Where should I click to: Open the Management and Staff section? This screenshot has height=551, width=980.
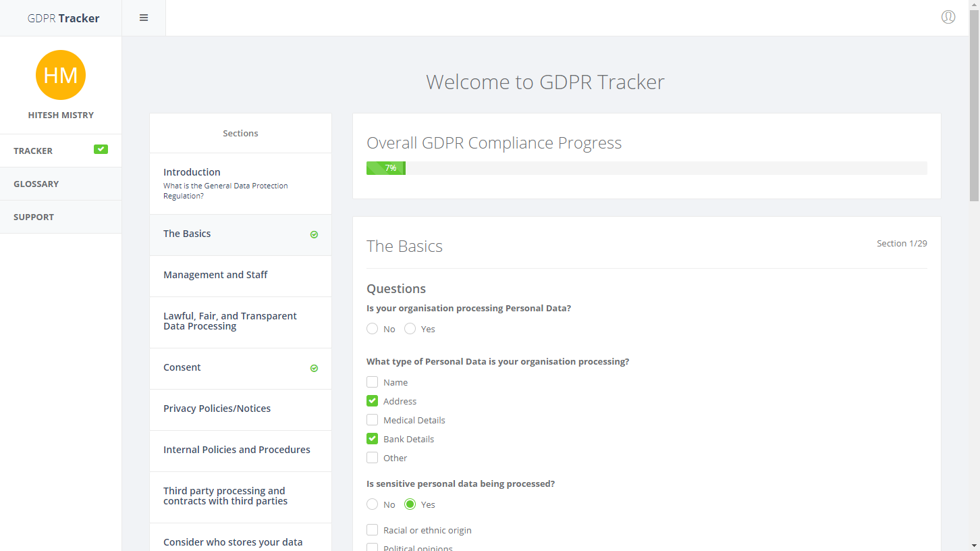click(215, 274)
